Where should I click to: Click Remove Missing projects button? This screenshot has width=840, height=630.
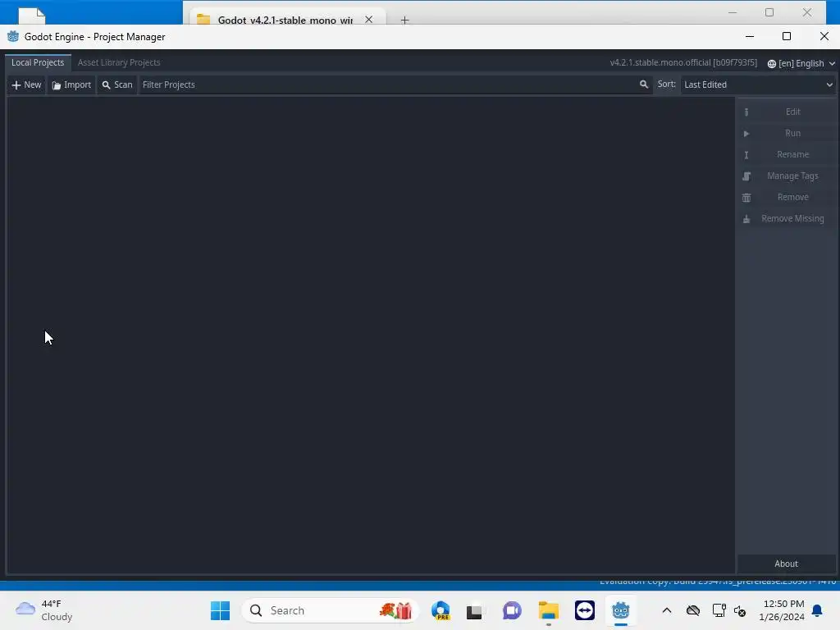click(x=787, y=219)
